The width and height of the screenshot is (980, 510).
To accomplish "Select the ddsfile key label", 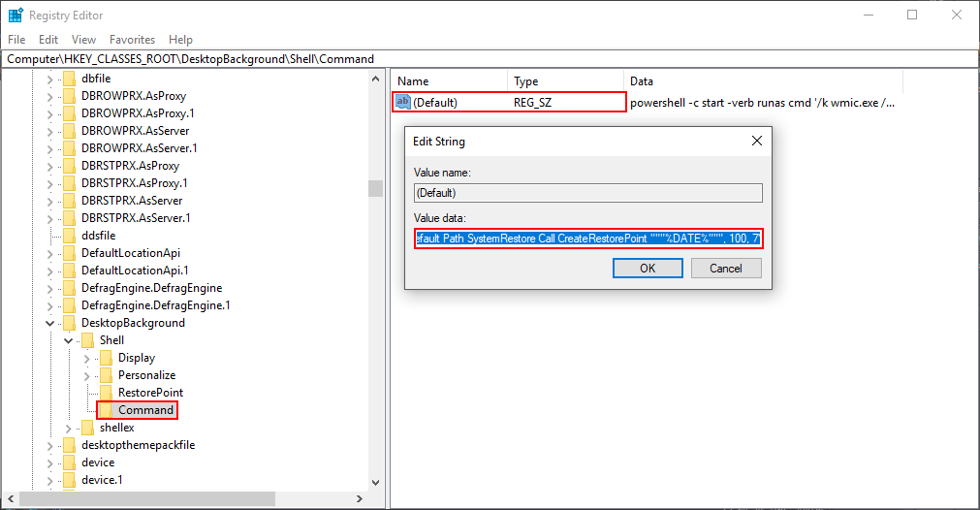I will (98, 236).
